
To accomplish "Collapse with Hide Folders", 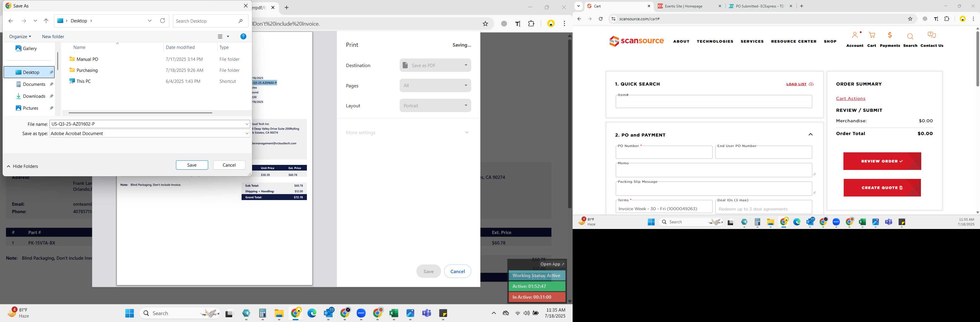I will click(22, 166).
